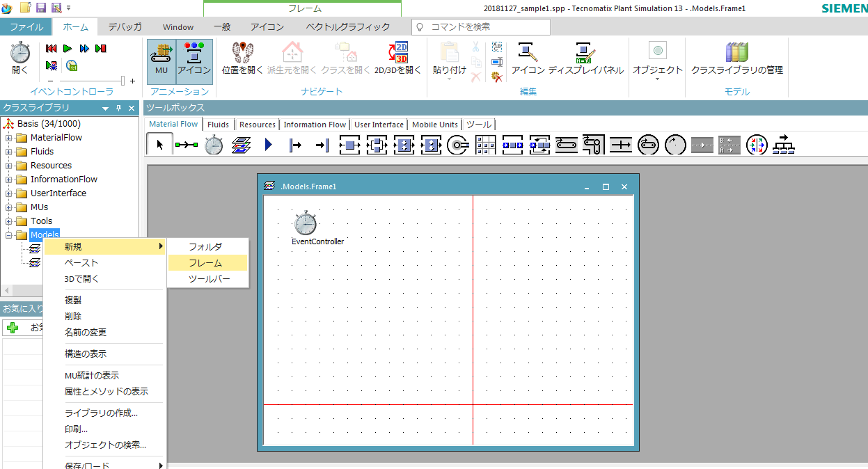Viewport: 868px width, 469px height.
Task: Click the minus sign of the speed slider
Action: 51,81
